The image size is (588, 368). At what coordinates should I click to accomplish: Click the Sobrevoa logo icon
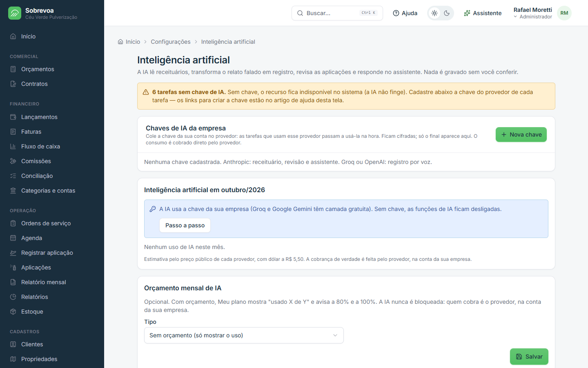click(x=15, y=13)
